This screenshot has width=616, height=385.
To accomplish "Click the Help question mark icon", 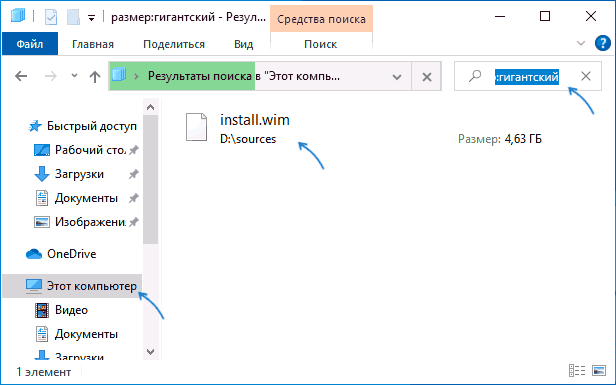I will (603, 43).
